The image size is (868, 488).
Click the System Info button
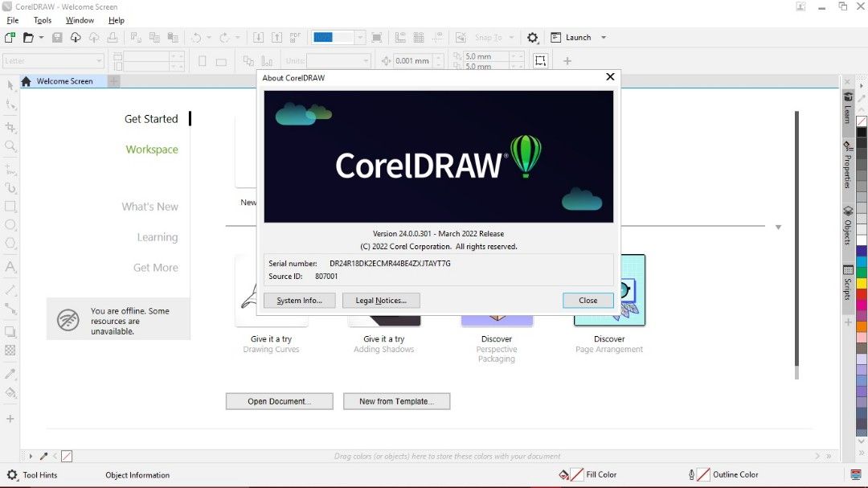click(299, 300)
